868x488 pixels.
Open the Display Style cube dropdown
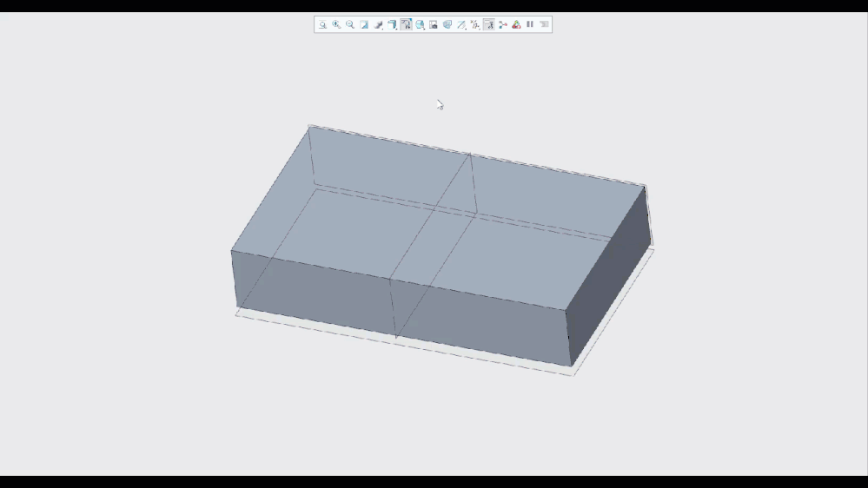click(x=392, y=24)
